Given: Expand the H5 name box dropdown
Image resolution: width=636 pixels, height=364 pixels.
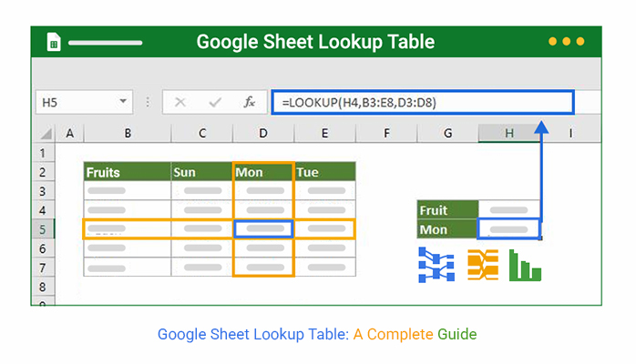Looking at the screenshot, I should tap(123, 101).
